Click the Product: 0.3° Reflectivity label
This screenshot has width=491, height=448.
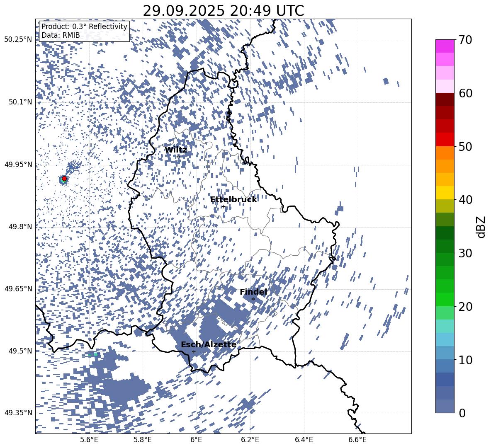(x=84, y=27)
